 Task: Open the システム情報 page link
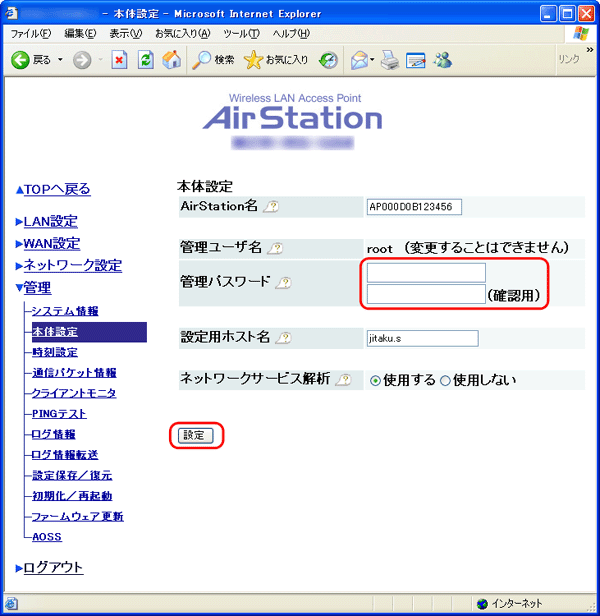65,311
